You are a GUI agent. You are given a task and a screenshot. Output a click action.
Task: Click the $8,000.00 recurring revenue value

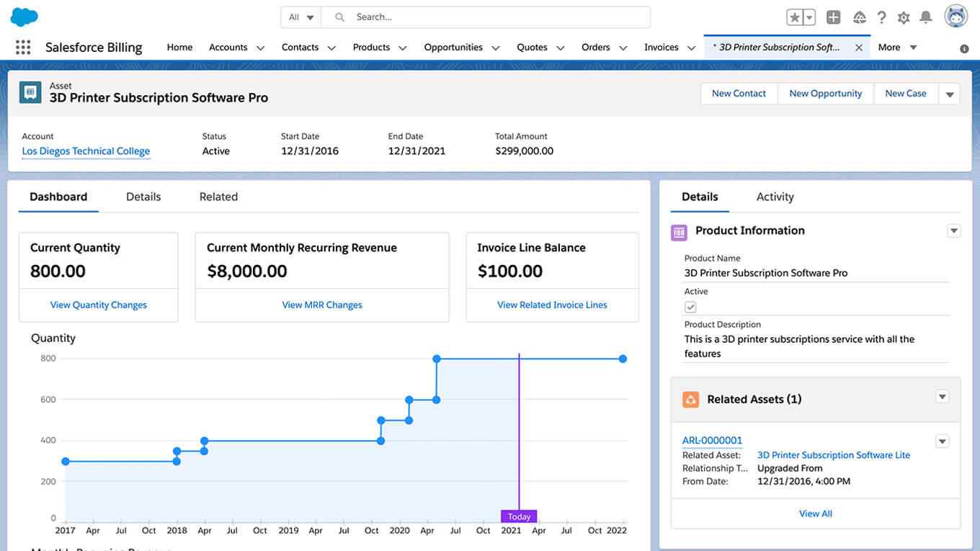[247, 272]
